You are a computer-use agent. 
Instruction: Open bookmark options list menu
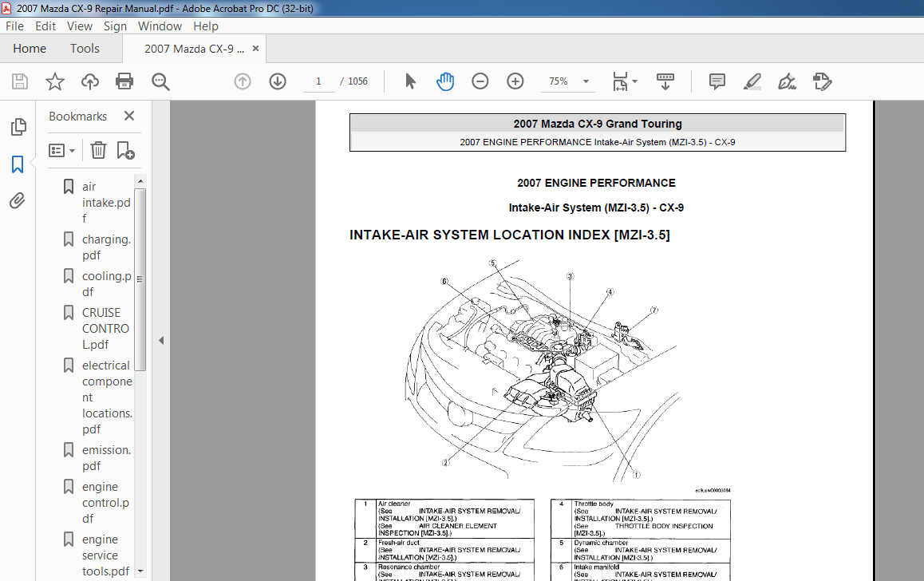61,151
